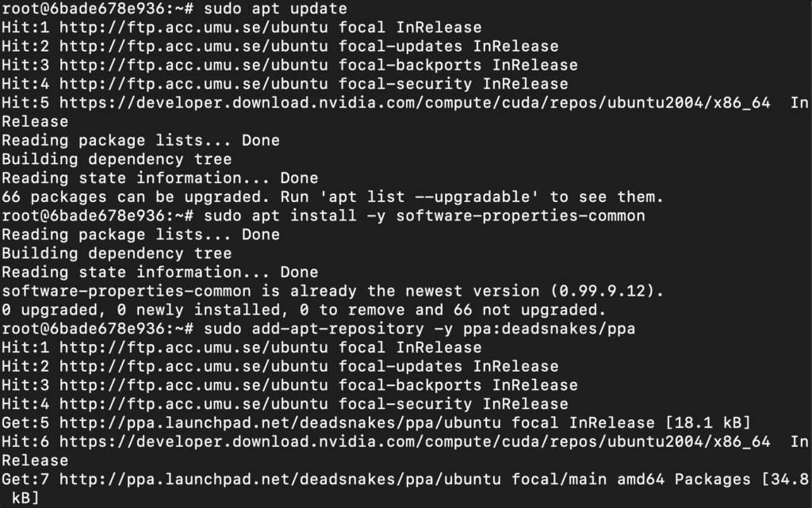812x508 pixels.
Task: Click 'Get:7' at the line start
Action: pyautogui.click(x=25, y=479)
